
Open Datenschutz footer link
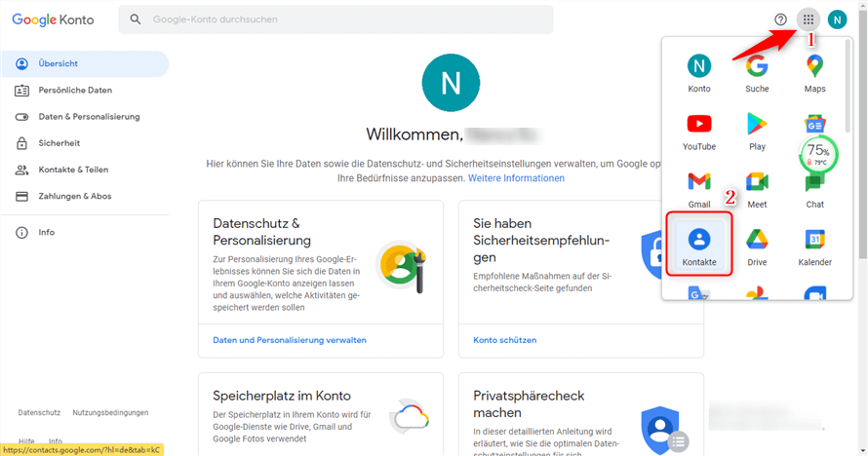pos(39,412)
